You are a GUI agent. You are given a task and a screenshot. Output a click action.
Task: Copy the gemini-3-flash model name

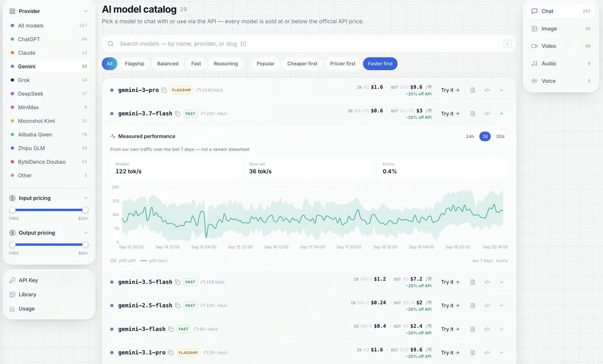[171, 329]
